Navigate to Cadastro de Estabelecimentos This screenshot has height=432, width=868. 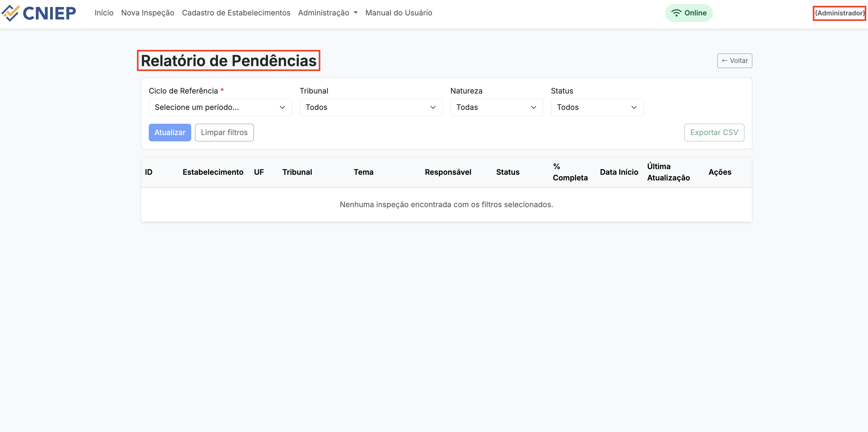(236, 13)
